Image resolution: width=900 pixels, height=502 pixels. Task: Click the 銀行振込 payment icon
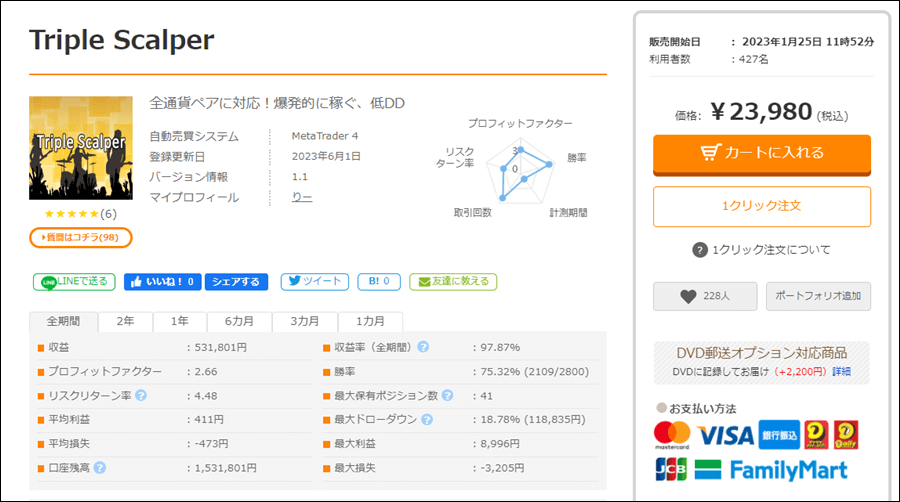[x=779, y=435]
